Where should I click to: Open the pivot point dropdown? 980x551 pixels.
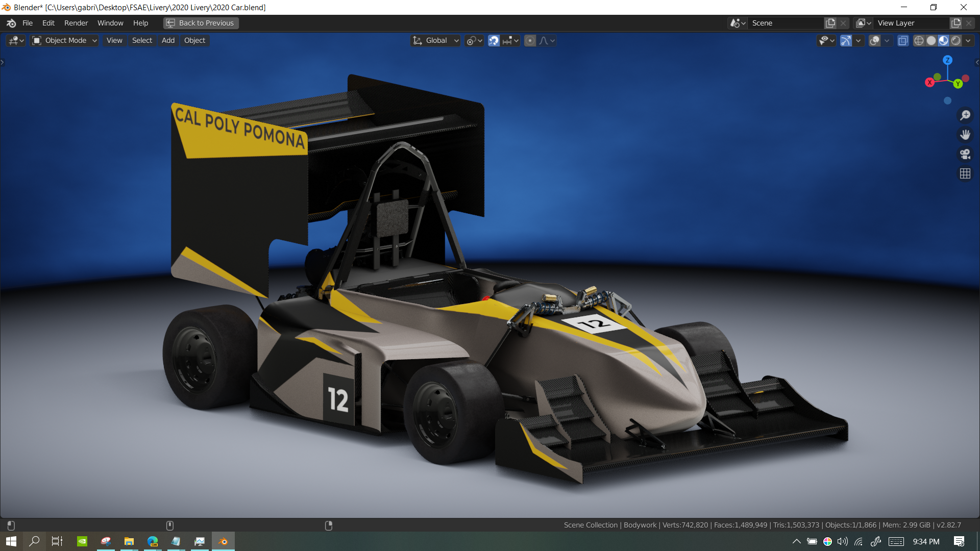tap(474, 40)
